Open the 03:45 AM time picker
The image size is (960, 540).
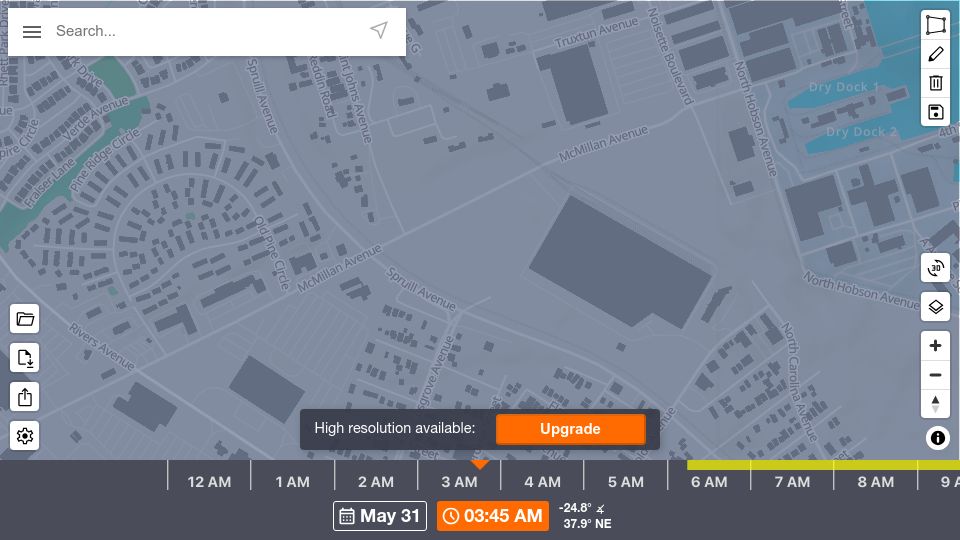[x=492, y=516]
